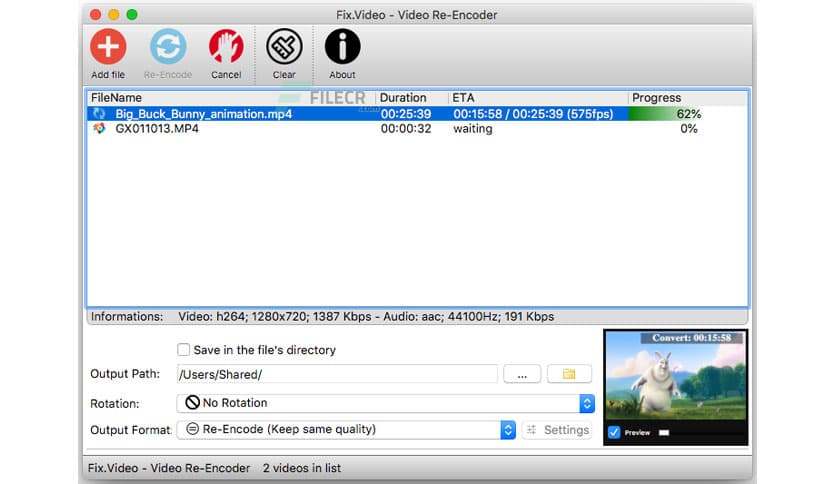Screen dimensions: 836x484
Task: Click the red Add file plus icon
Action: pyautogui.click(x=108, y=46)
